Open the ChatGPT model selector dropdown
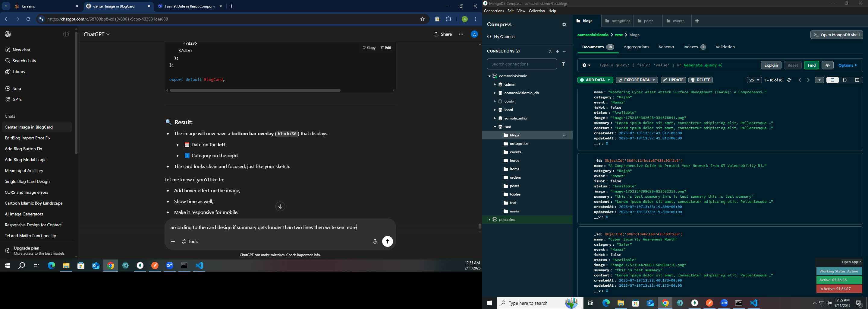The height and width of the screenshot is (309, 868). tap(97, 34)
